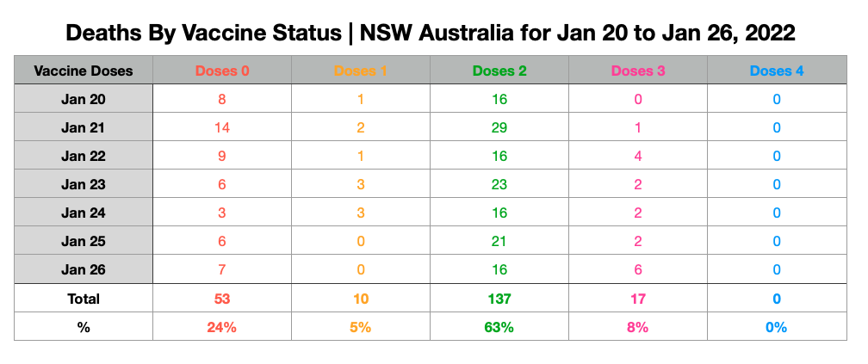Select the Doses 0 column header

[x=222, y=71]
